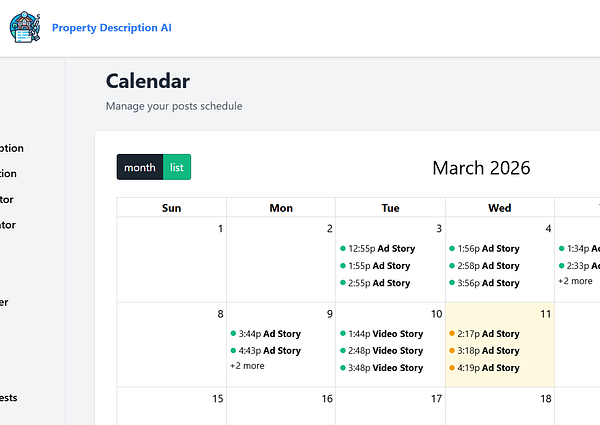The height and width of the screenshot is (425, 600).
Task: Select the 2:58p Ad Story event
Action: pos(484,266)
